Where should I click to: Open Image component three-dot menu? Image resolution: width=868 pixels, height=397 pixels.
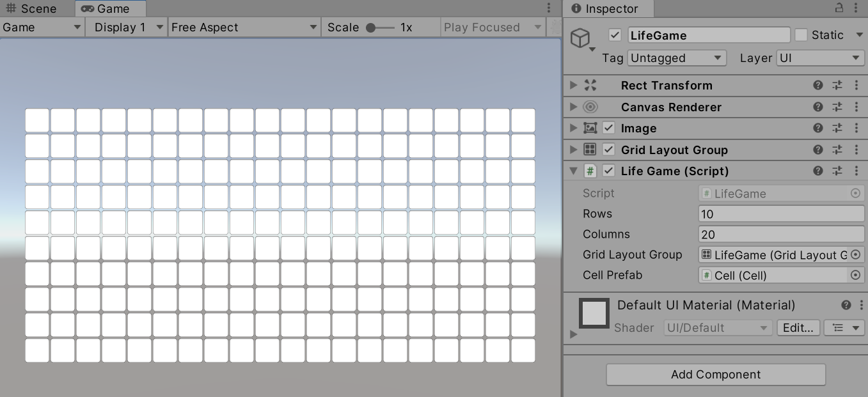click(x=856, y=128)
